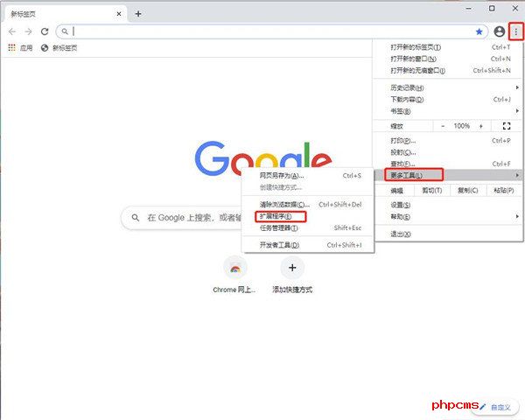Image resolution: width=525 pixels, height=420 pixels.
Task: Open the three-dot Chrome menu
Action: (x=516, y=31)
